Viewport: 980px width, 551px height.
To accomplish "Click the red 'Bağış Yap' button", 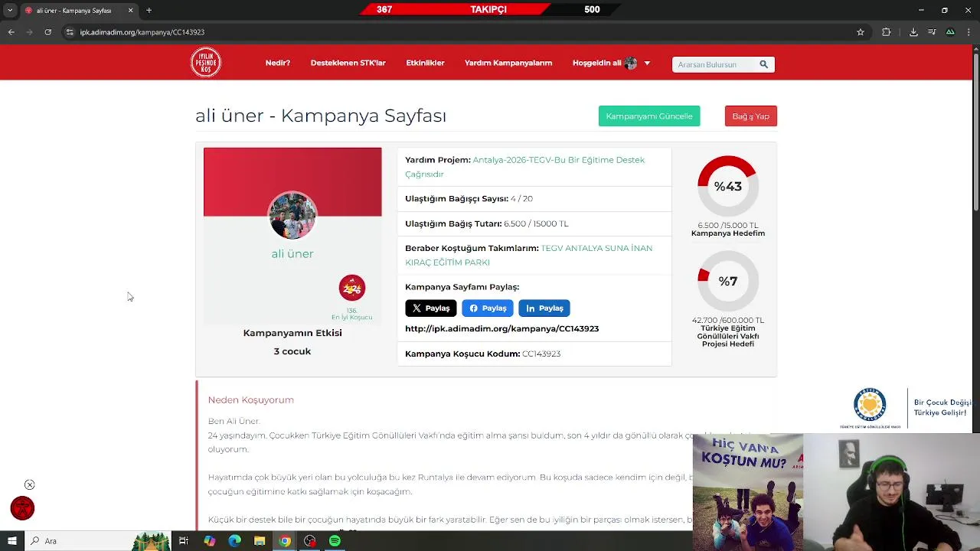I will [x=750, y=116].
